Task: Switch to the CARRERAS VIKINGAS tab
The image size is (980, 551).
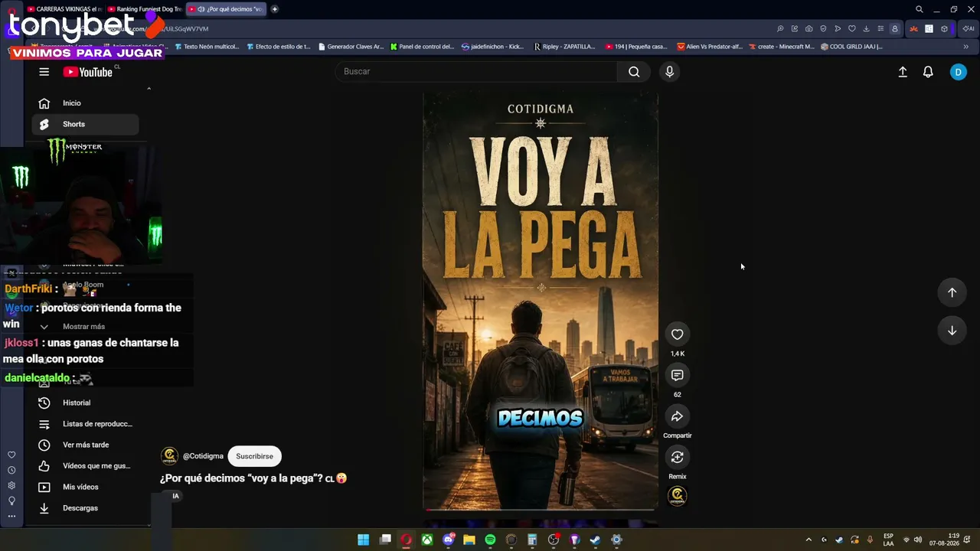Action: [64, 9]
